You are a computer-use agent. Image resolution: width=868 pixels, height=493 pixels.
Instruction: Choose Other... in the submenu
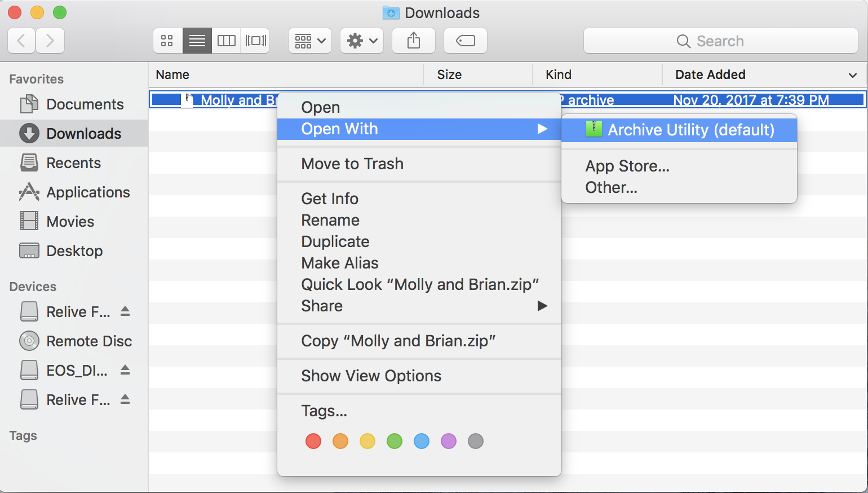coord(679,188)
